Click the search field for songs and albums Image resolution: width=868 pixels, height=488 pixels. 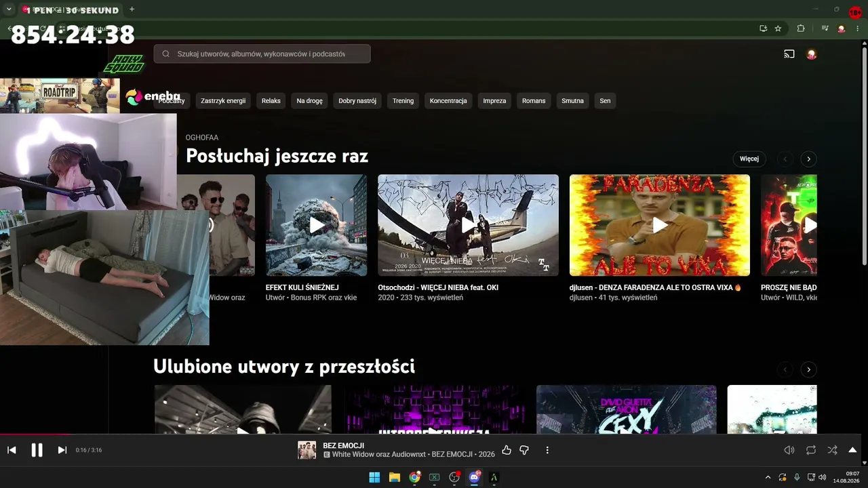point(262,54)
